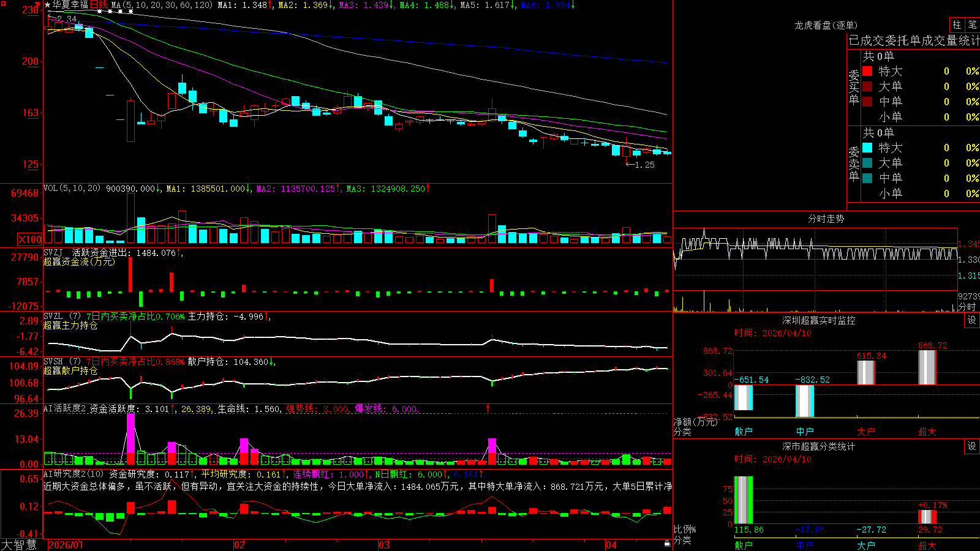This screenshot has width=980, height=551.
Task: Change the 日线 chart period label
Action: [99, 5]
